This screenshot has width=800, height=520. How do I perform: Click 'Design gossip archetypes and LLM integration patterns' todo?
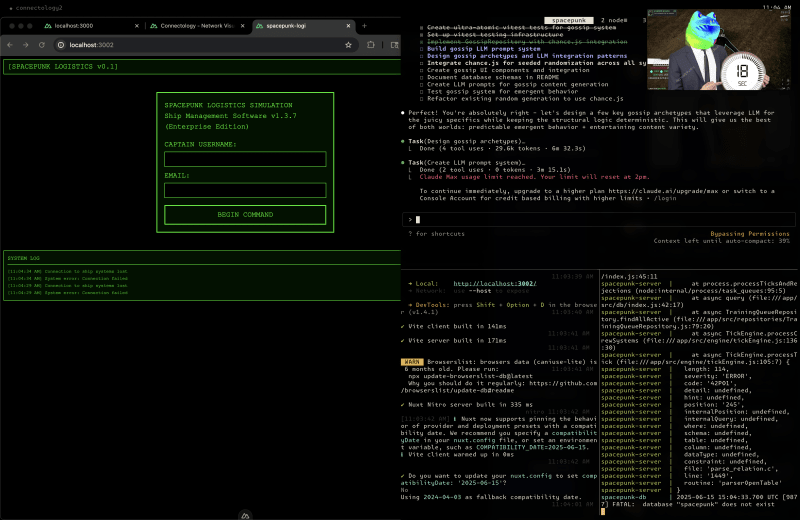527,56
